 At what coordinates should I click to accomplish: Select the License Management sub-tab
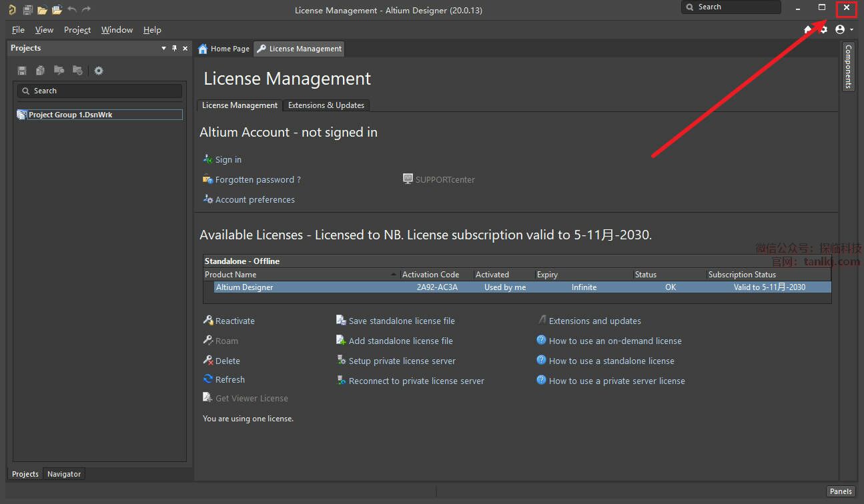[x=240, y=105]
